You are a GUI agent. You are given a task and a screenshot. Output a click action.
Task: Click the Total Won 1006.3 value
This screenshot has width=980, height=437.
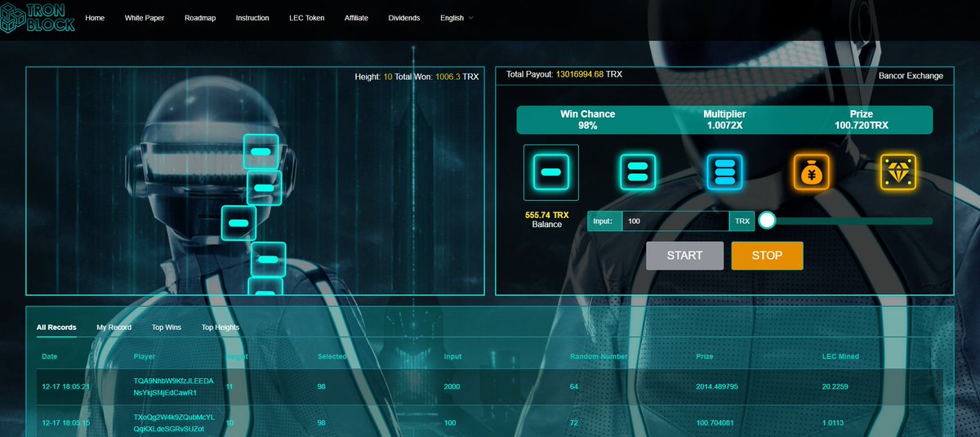(448, 76)
